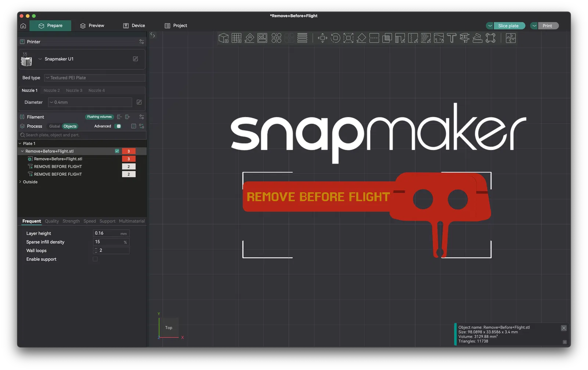Collapse the Plate 1 tree node

20,144
